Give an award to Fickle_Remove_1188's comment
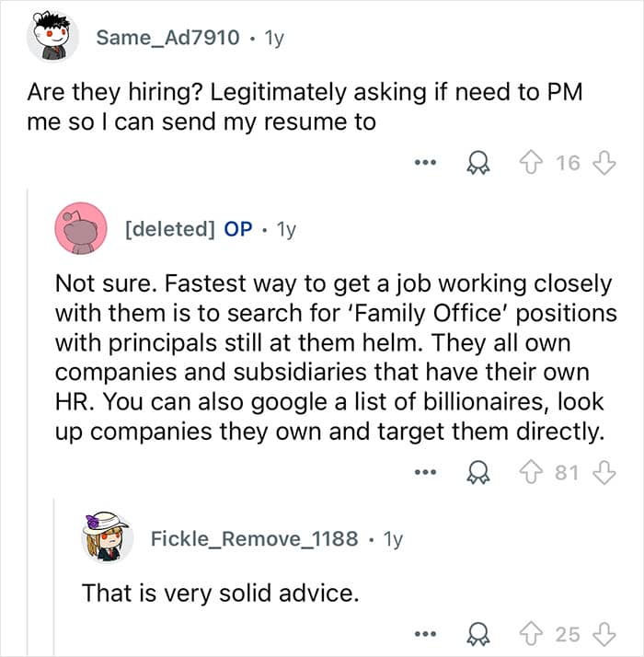The width and height of the screenshot is (644, 657). coord(477,634)
